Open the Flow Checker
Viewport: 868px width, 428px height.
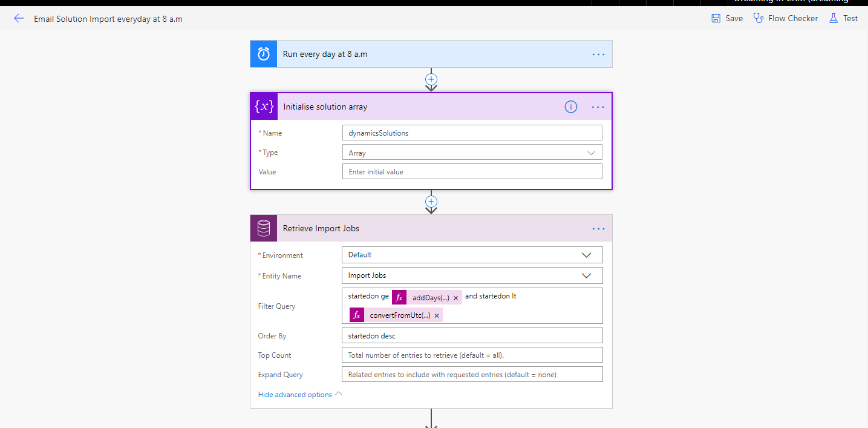coord(786,19)
